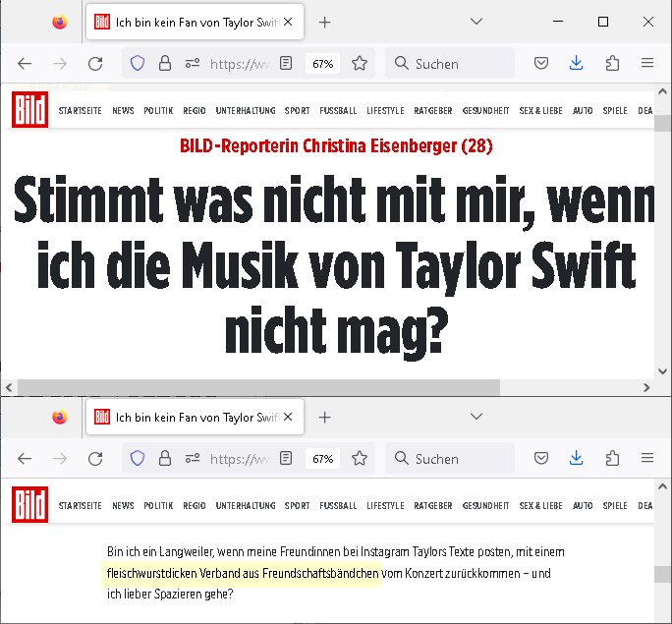Click padlock site info icon in lower window
Viewport: 672px width, 624px height.
click(x=165, y=459)
